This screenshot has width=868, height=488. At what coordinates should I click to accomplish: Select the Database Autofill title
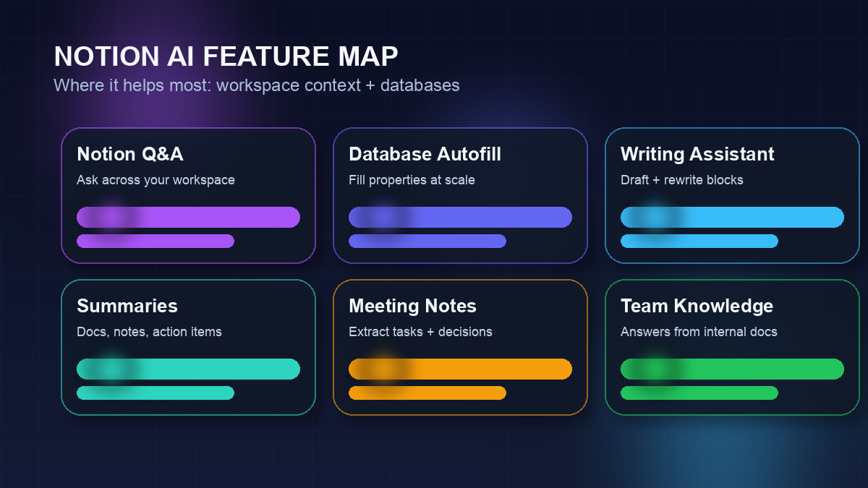[425, 154]
